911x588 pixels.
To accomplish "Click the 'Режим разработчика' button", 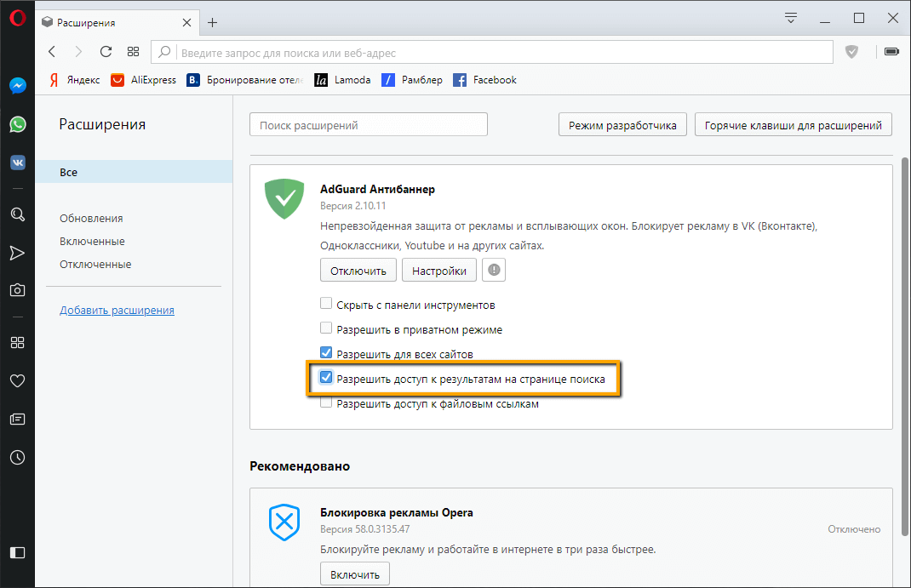I will click(622, 125).
